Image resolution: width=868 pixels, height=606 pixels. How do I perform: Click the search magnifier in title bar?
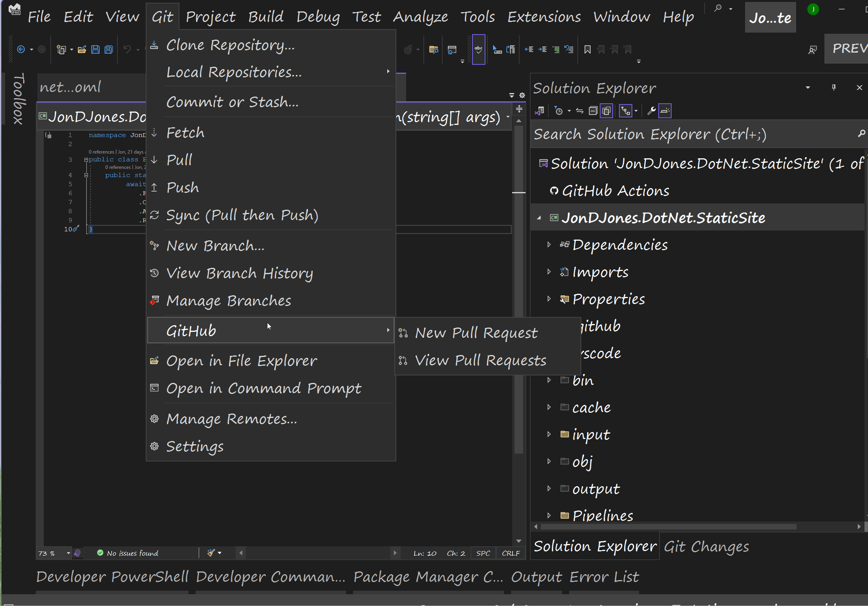718,8
